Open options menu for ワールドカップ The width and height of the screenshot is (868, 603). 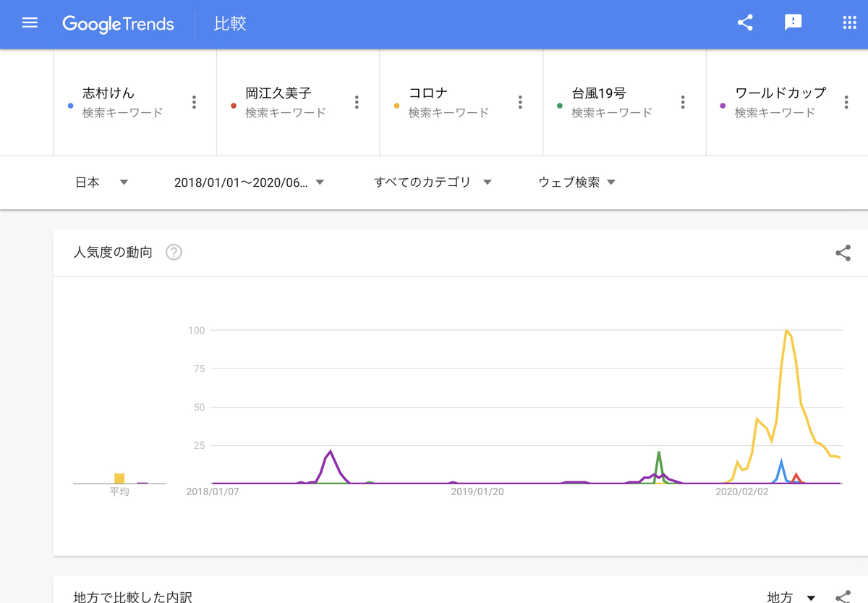coord(846,102)
